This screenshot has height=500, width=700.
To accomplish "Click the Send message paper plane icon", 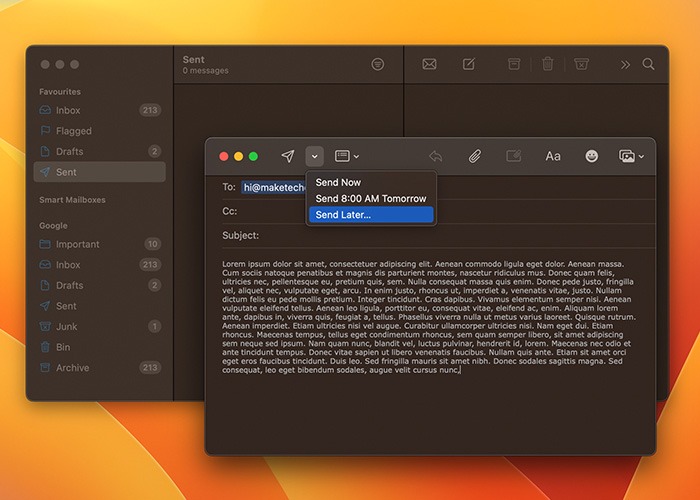I will [288, 156].
